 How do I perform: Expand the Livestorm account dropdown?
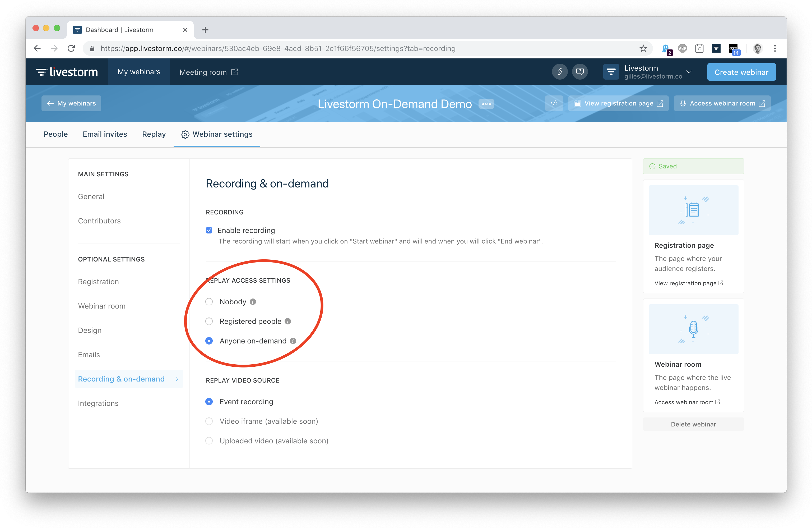click(x=689, y=72)
